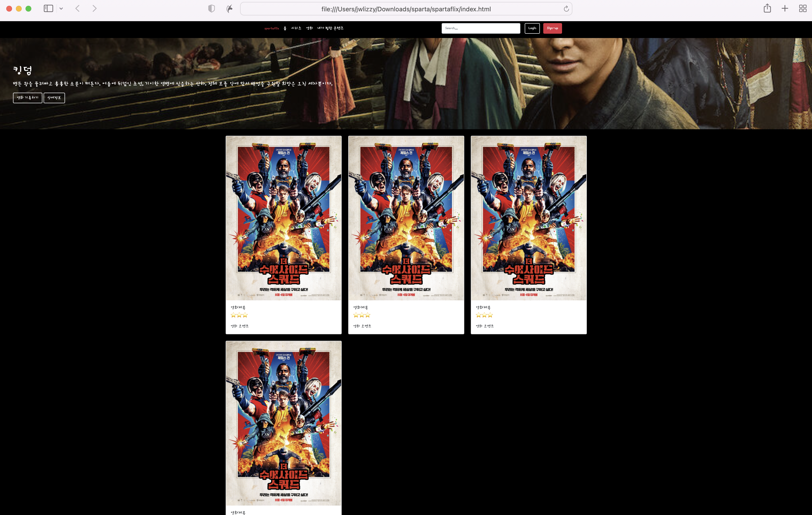This screenshot has width=812, height=515.
Task: Click 영화 코멘트 on the first card
Action: tap(240, 326)
